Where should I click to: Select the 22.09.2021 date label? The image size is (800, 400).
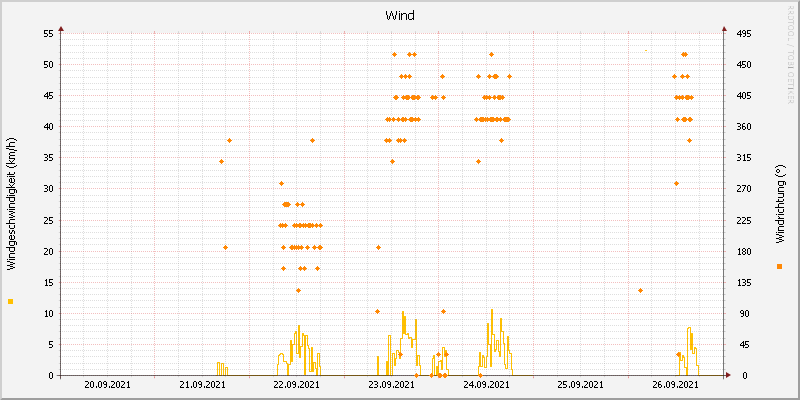coord(296,385)
